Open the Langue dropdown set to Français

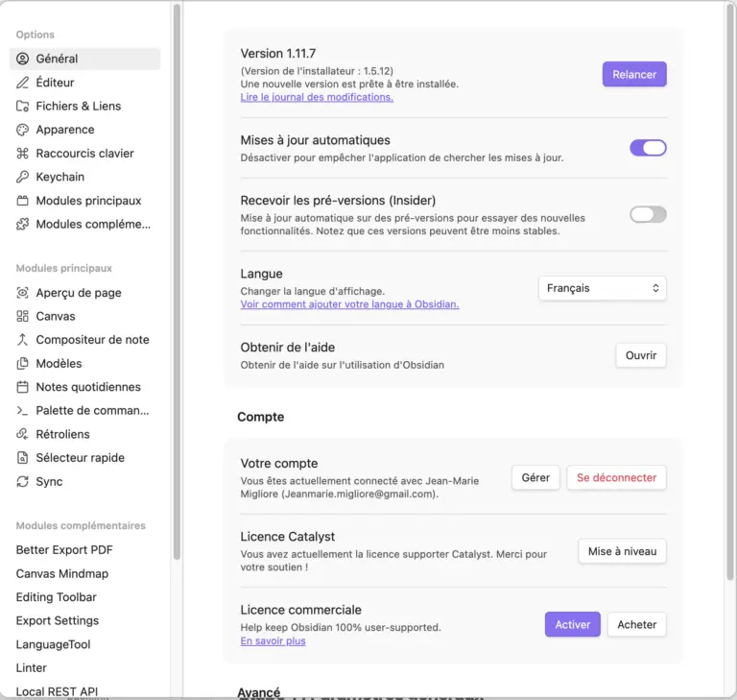[602, 288]
